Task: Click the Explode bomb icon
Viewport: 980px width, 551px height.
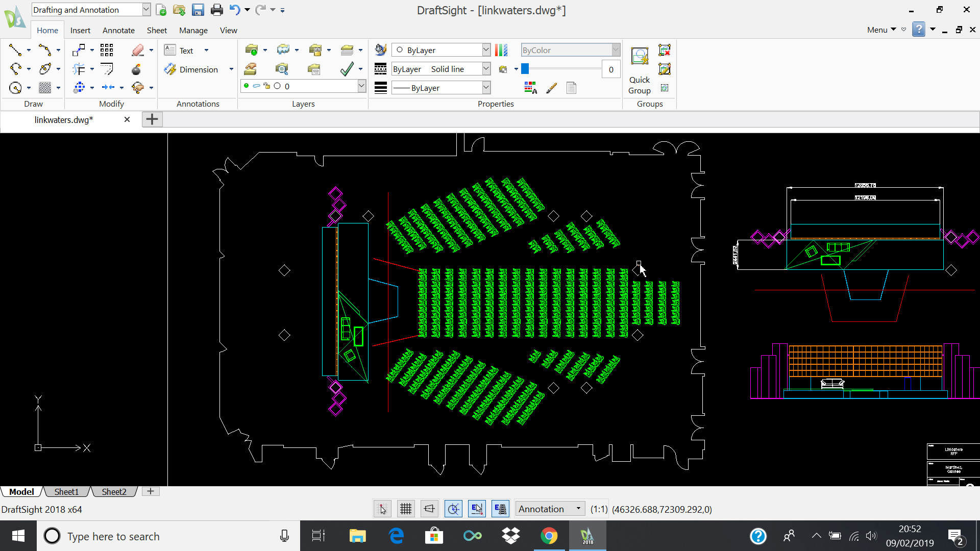Action: click(136, 69)
